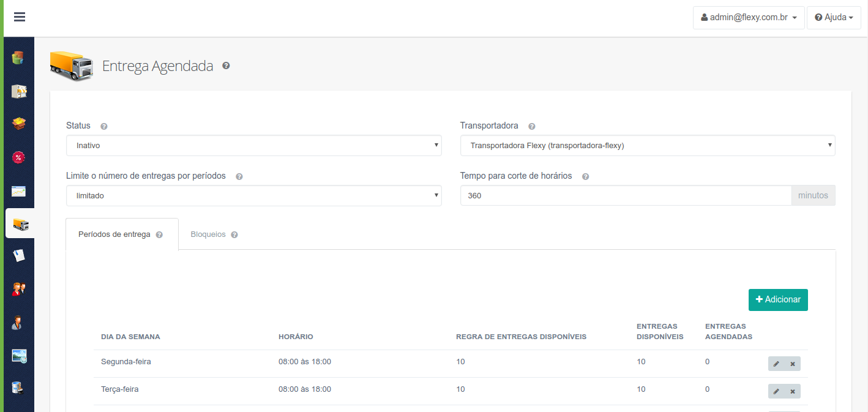Click the help icon in Períodos de entrega tab
Image resolution: width=868 pixels, height=412 pixels.
(x=159, y=234)
